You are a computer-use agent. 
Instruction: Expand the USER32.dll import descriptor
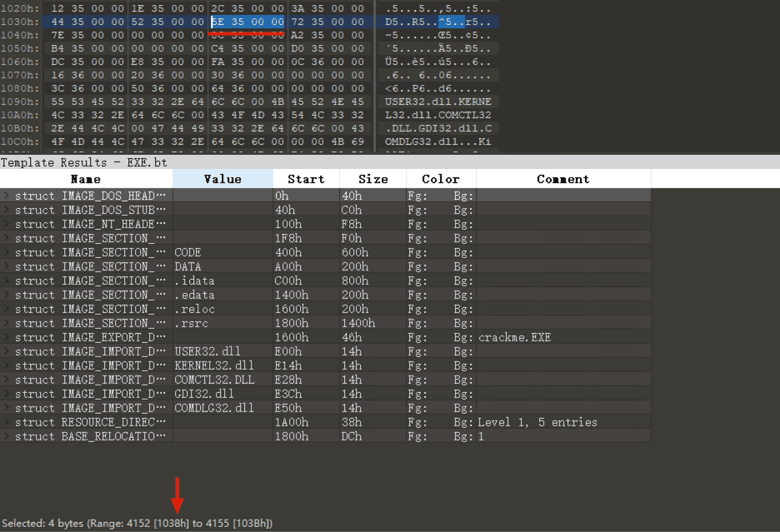tap(7, 351)
